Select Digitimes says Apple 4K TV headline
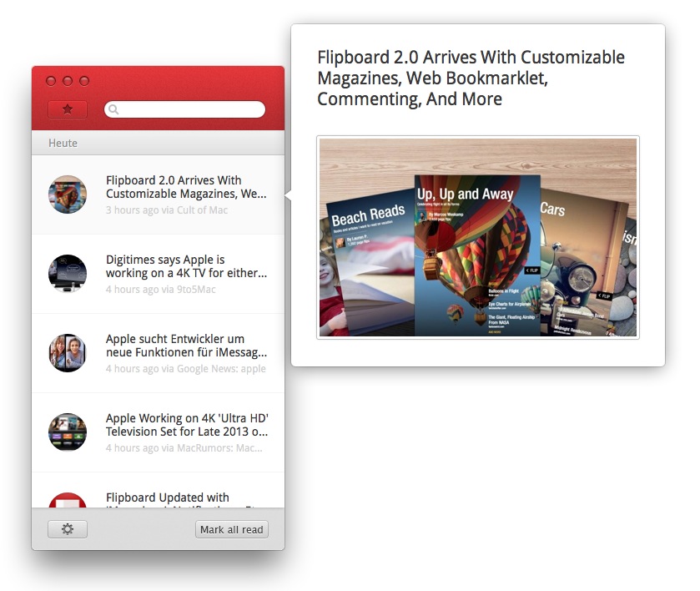Viewport: 700px width, 591px height. tap(186, 266)
